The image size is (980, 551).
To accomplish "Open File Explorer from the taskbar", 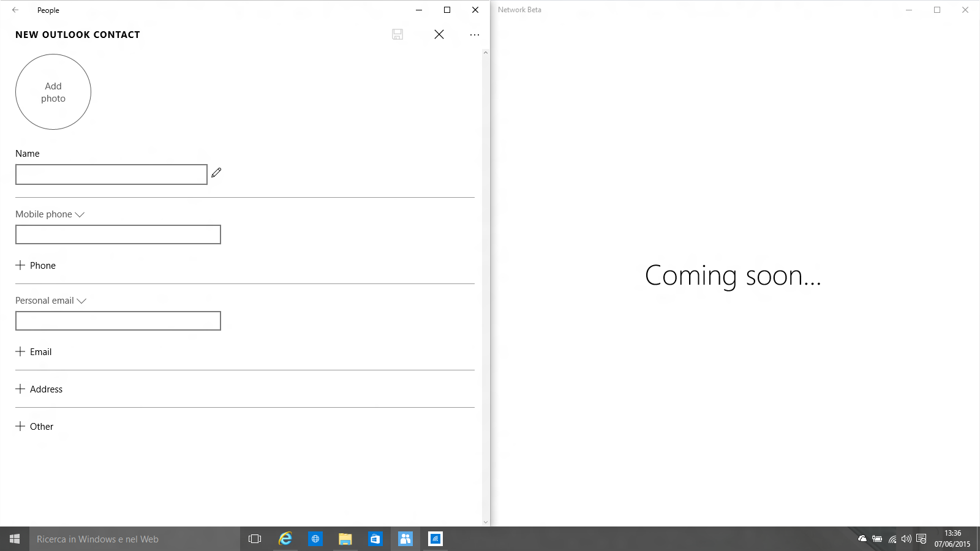I will [345, 539].
